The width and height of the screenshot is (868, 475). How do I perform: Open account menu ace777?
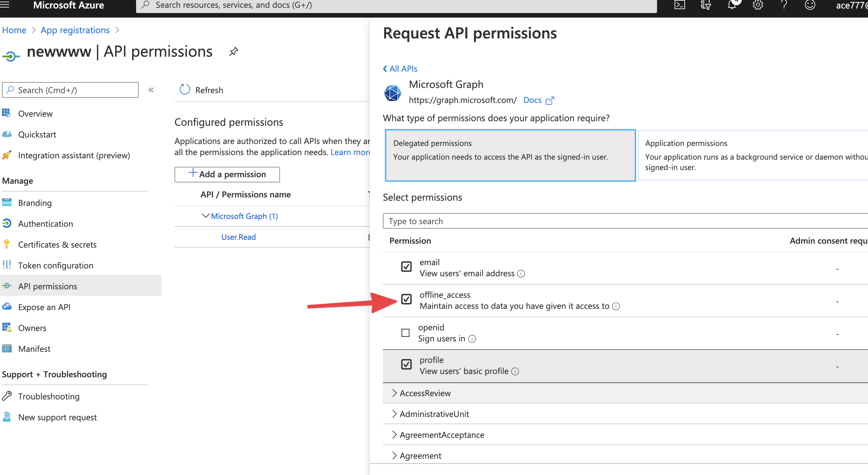pyautogui.click(x=851, y=5)
